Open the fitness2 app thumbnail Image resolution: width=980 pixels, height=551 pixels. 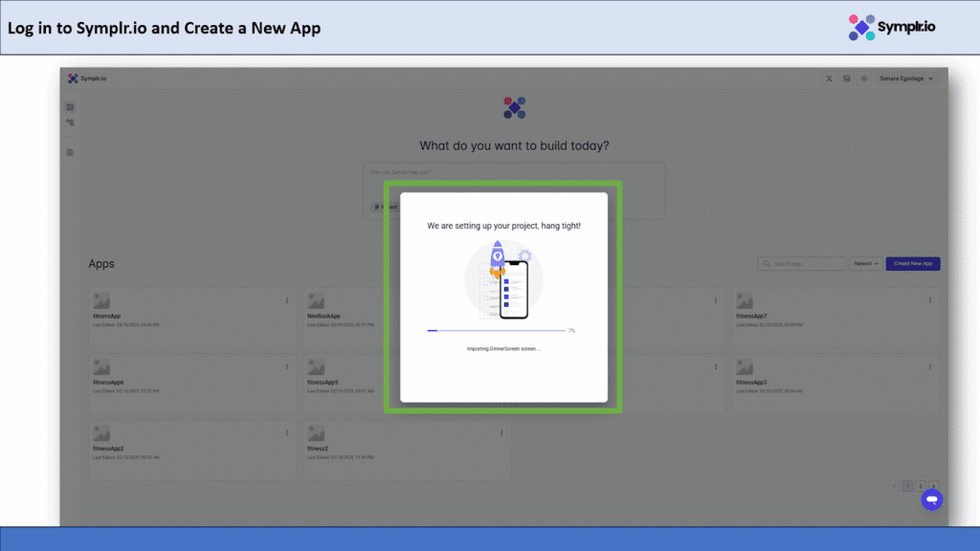pyautogui.click(x=316, y=434)
